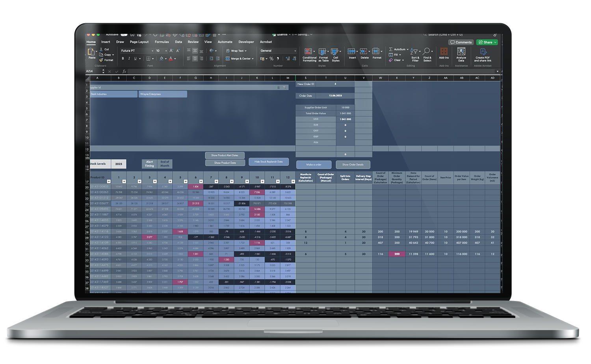Screen dimensions: 591x364
Task: Align text to the right
Action: click(201, 58)
